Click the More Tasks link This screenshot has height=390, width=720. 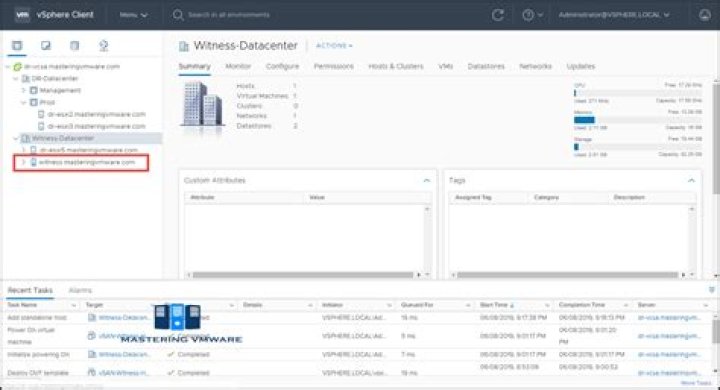(697, 383)
